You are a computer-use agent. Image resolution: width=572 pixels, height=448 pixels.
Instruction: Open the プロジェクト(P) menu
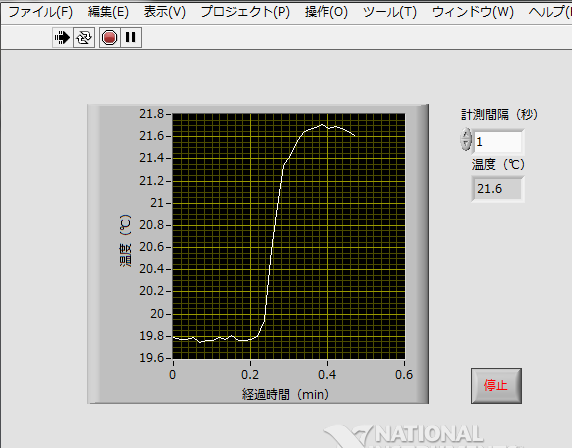(245, 12)
